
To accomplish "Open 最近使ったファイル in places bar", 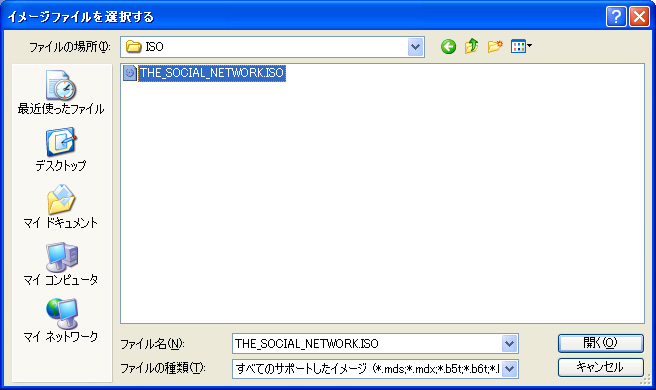I will point(61,93).
